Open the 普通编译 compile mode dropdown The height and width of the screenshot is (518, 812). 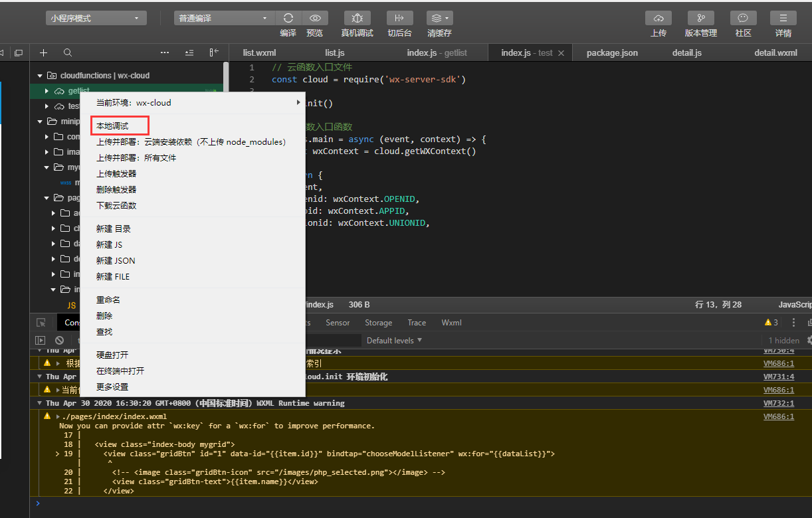pyautogui.click(x=224, y=18)
